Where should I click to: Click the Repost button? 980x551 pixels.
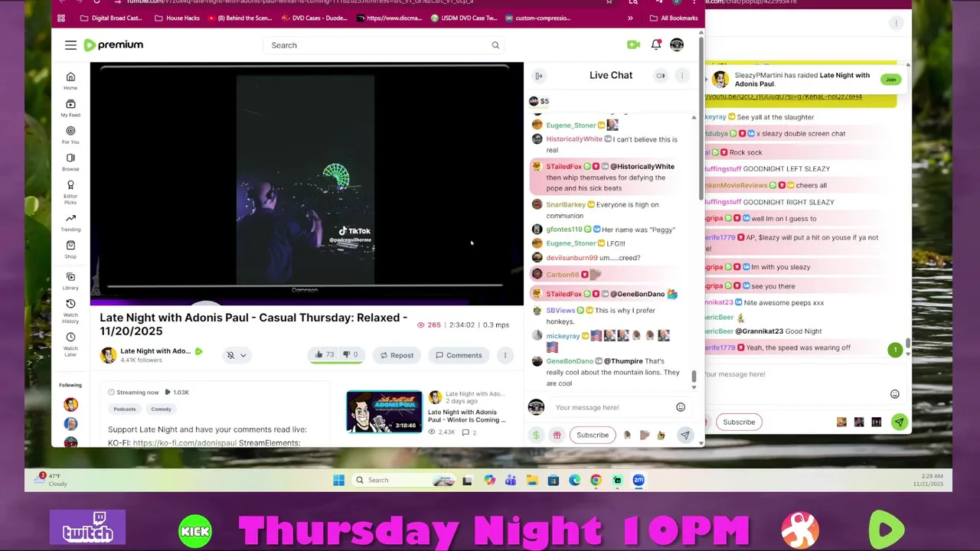click(397, 355)
